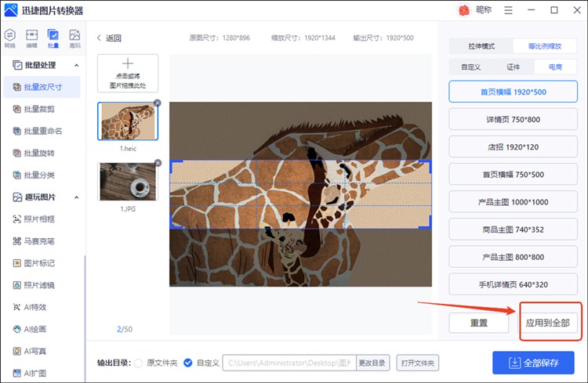
Task: Select the 编辑 icon in top toolbar
Action: pos(31,37)
